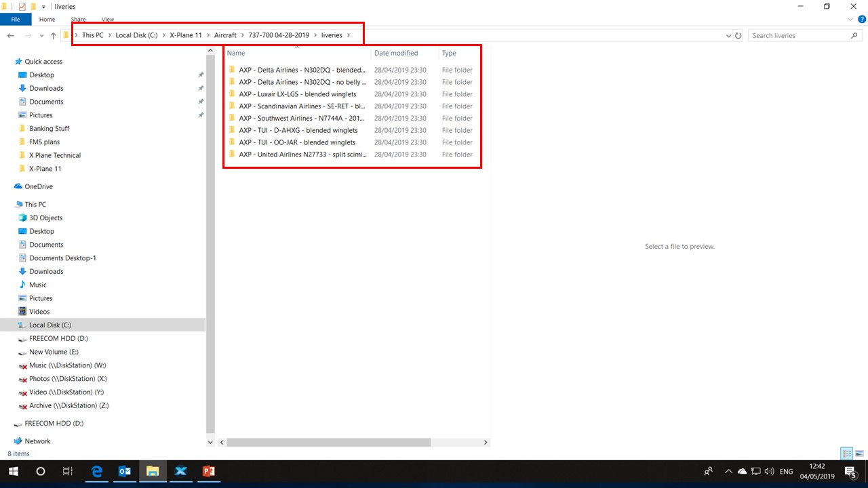Launch Microsoft Edge from taskbar
The width and height of the screenshot is (868, 488).
point(96,471)
